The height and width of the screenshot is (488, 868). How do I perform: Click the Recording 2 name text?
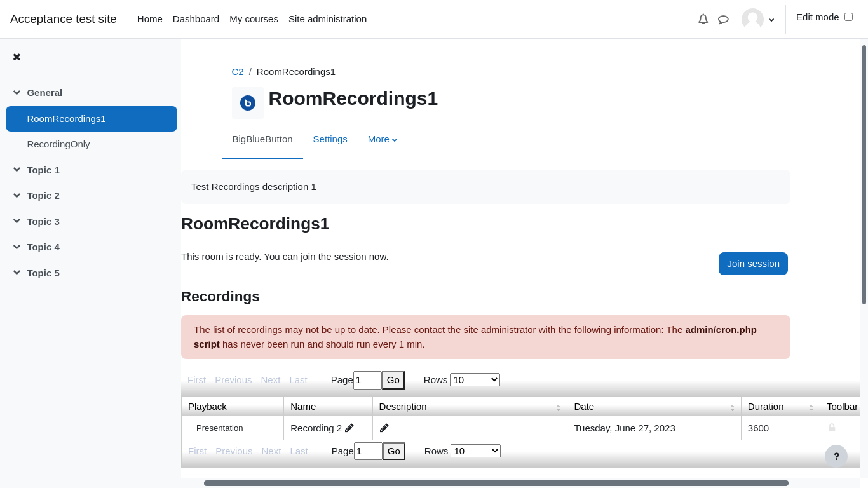316,428
